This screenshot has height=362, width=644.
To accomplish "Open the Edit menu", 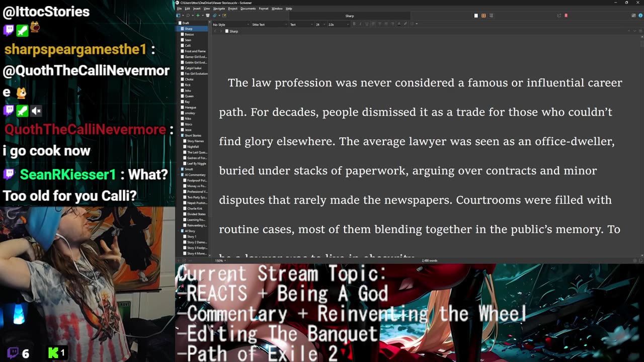I will [x=187, y=9].
